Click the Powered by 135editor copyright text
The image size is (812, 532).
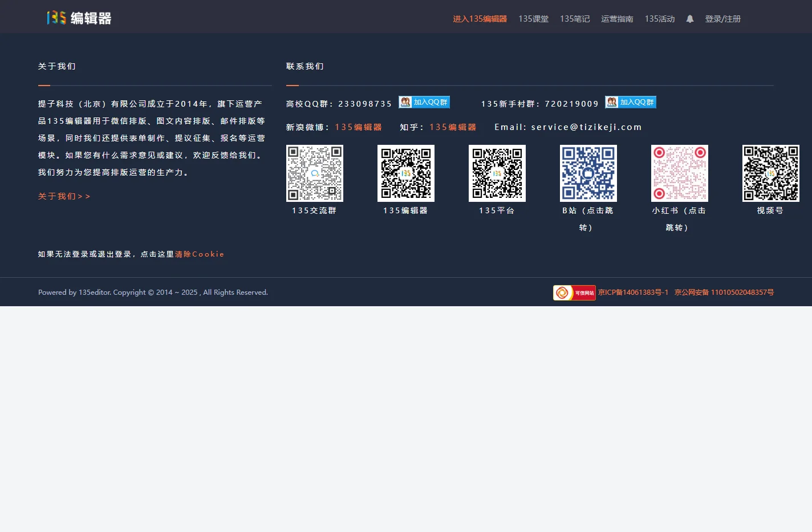point(153,293)
